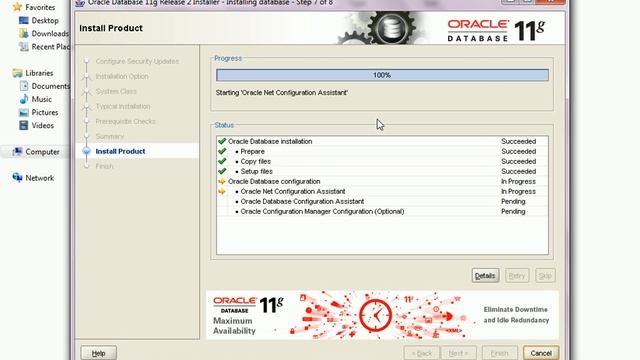
Task: Open installer Help
Action: (x=98, y=353)
